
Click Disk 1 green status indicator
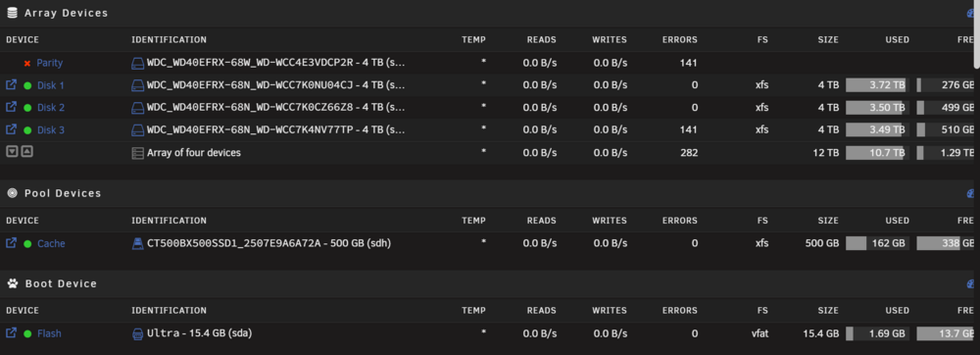[x=27, y=85]
